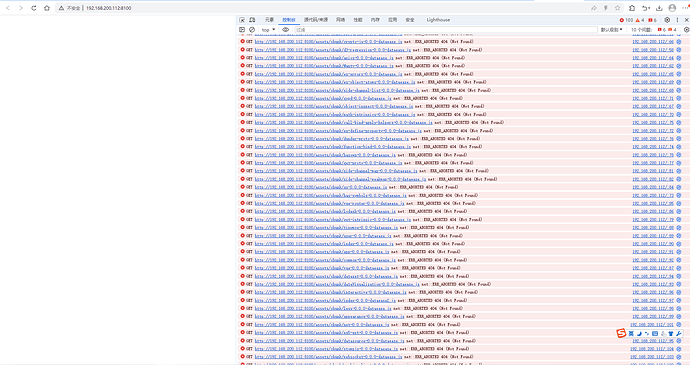Open the side-channel-list chunk URL link
690x365 pixels.
[x=337, y=90]
